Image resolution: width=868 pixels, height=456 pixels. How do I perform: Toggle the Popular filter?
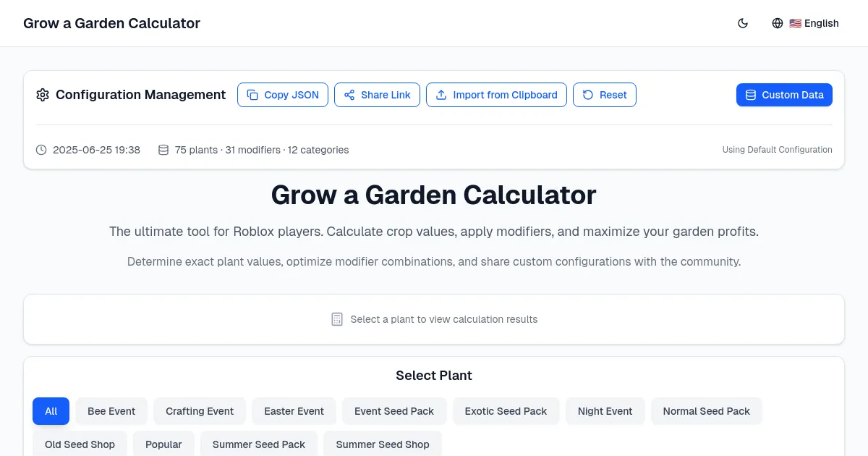point(163,444)
